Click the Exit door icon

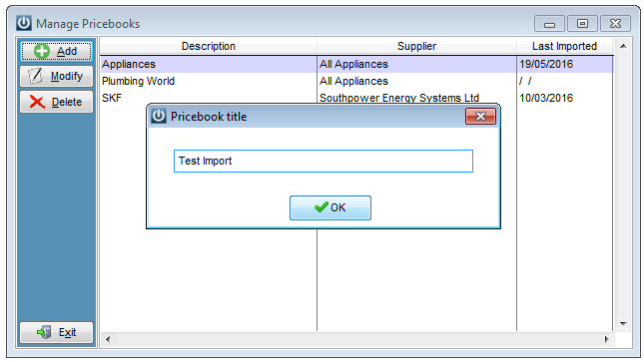tap(44, 332)
